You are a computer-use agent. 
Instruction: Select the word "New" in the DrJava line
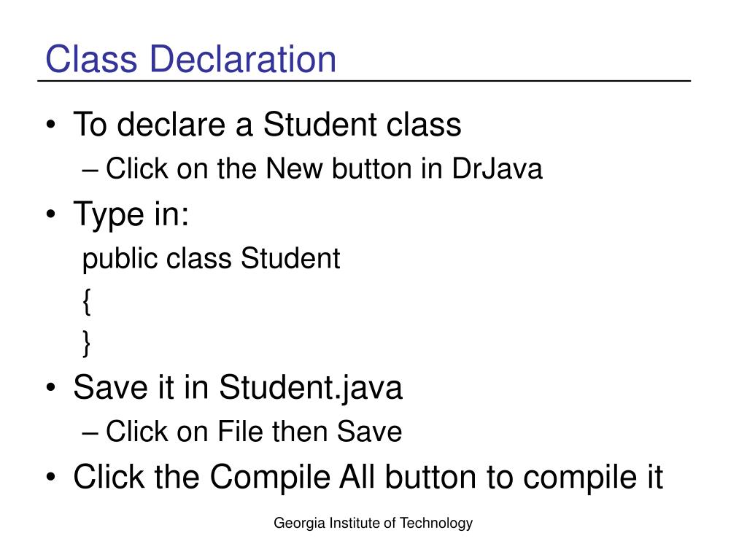295,168
